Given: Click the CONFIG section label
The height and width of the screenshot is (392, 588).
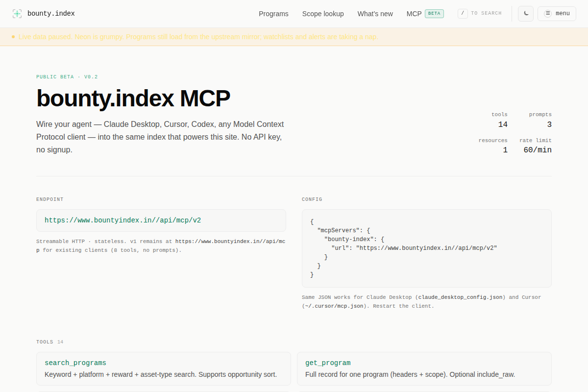Looking at the screenshot, I should click(x=312, y=199).
